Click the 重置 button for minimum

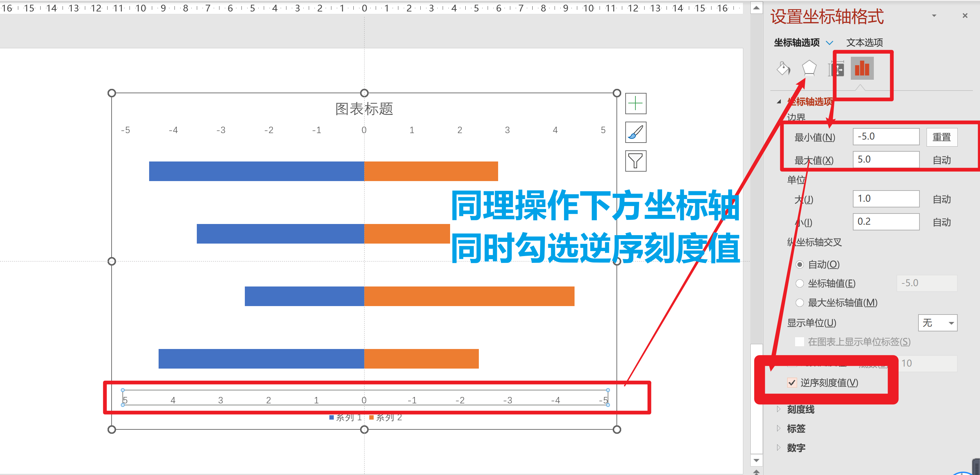point(941,137)
